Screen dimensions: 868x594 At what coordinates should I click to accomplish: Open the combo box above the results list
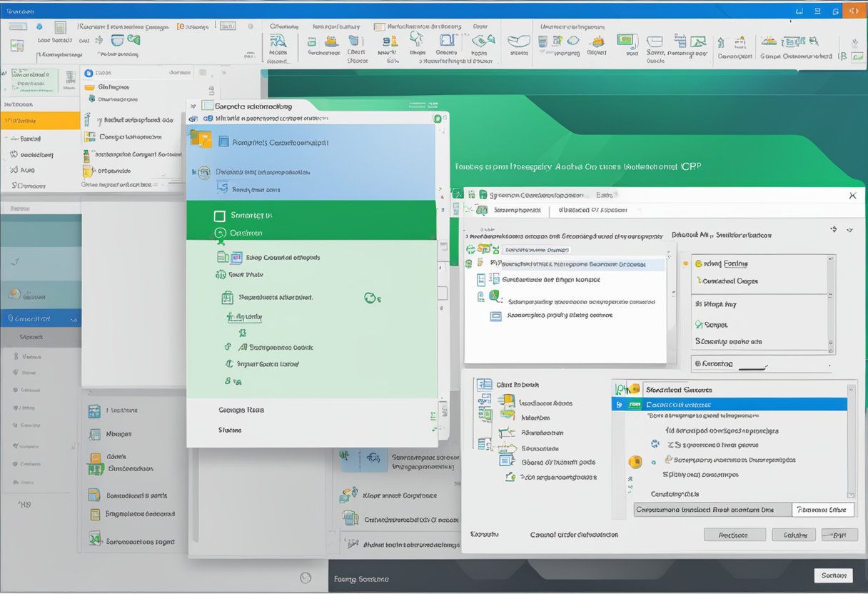point(536,249)
